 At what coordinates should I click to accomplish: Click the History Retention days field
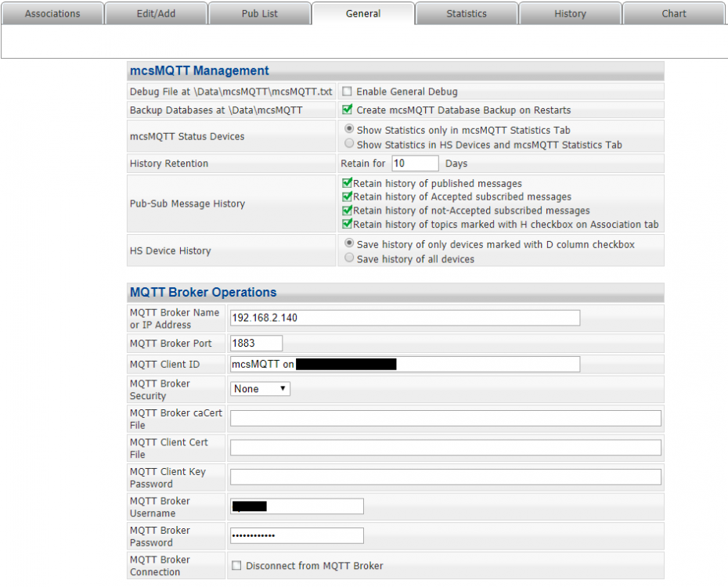(x=415, y=164)
